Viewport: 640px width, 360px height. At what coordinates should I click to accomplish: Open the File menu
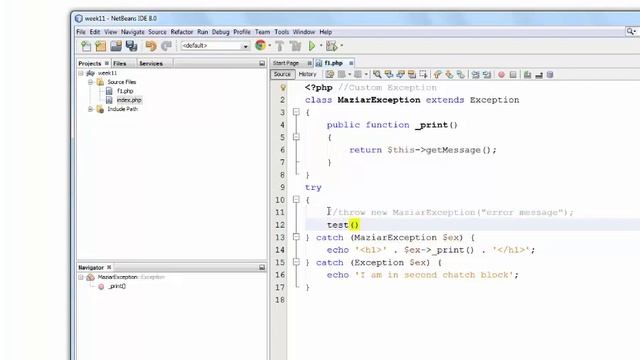pos(81,32)
